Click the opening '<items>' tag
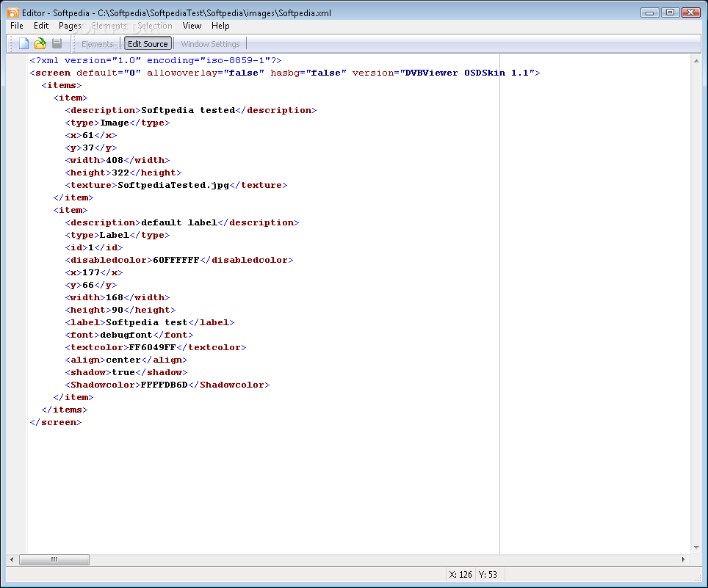 (62, 85)
